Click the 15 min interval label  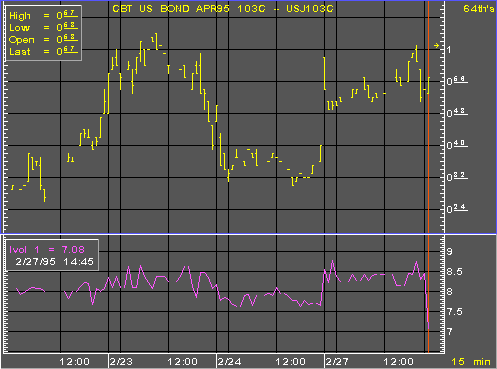tap(471, 362)
